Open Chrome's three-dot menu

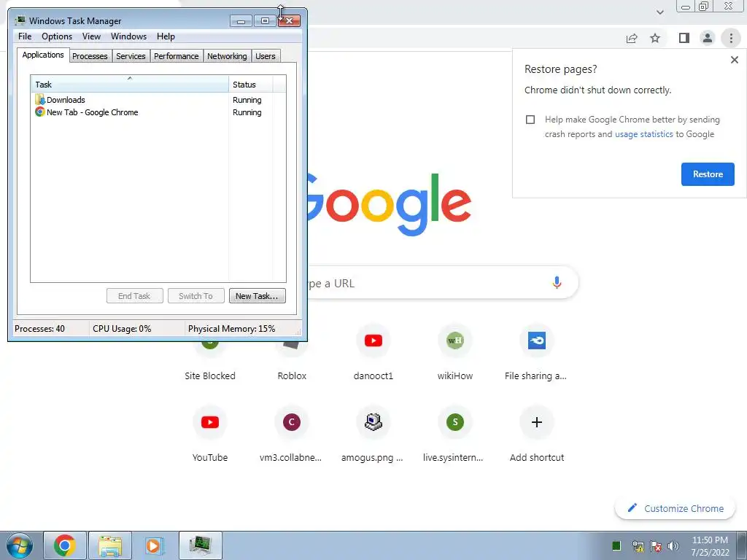(x=731, y=38)
